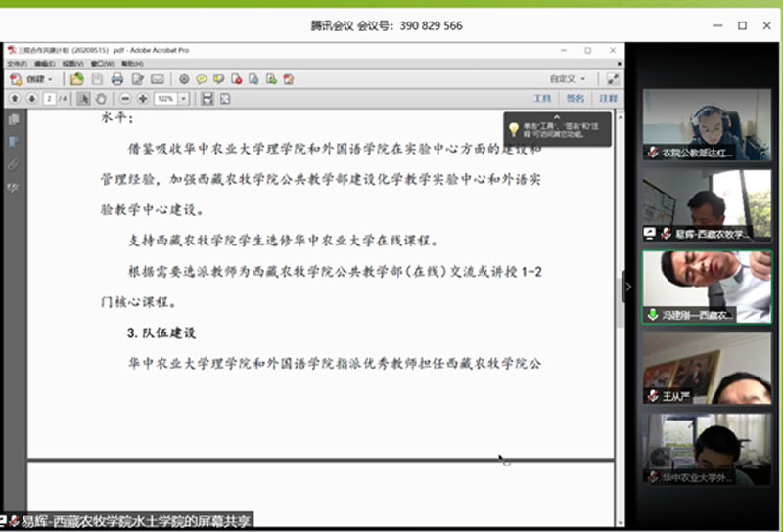The width and height of the screenshot is (783, 532).
Task: Click the Print icon in the toolbar
Action: tap(116, 79)
